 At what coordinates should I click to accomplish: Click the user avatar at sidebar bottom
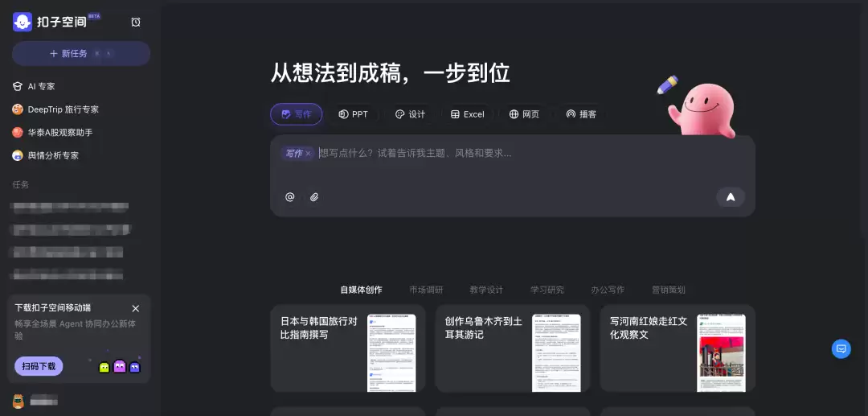pyautogui.click(x=18, y=401)
